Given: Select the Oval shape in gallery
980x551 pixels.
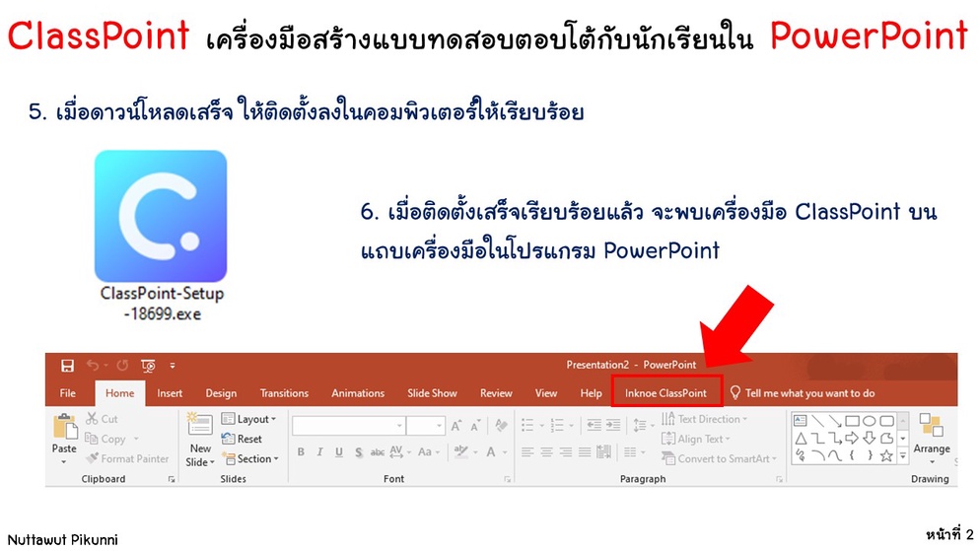Looking at the screenshot, I should point(870,421).
